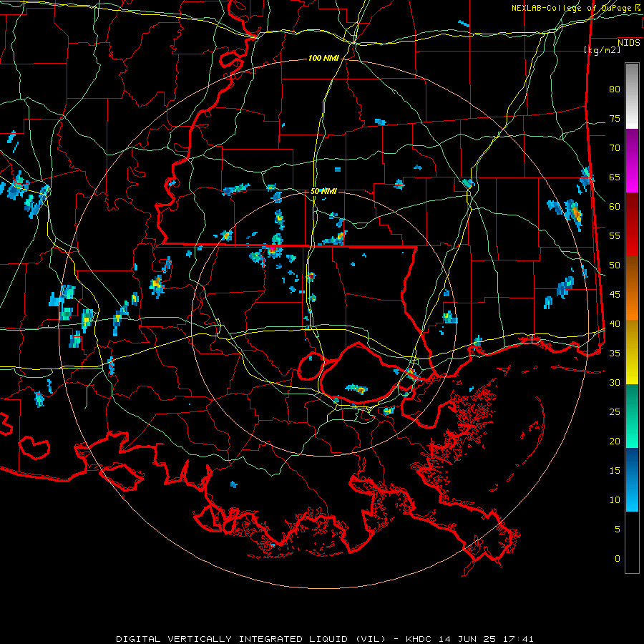The height and width of the screenshot is (644, 644).
Task: Pick the green segment of the color bar
Action: tap(632, 416)
